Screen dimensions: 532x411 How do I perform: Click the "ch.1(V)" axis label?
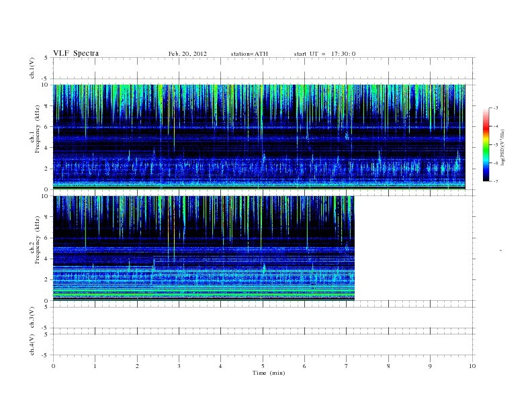pos(32,68)
